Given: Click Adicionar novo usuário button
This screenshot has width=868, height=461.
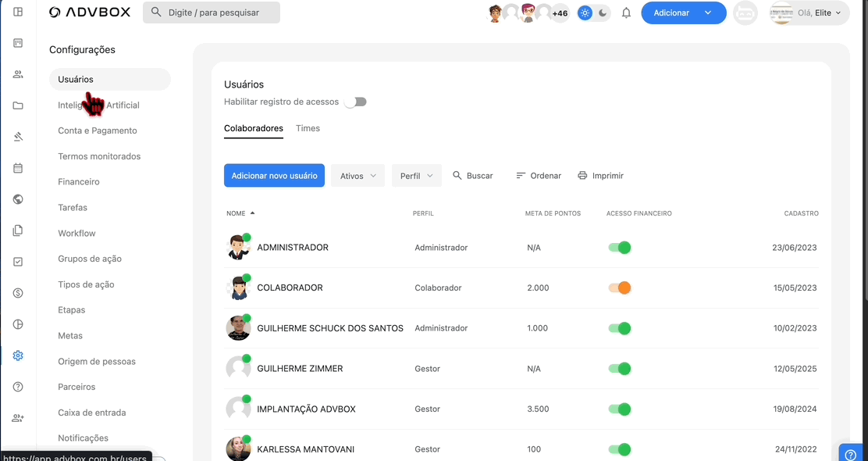Looking at the screenshot, I should click(x=274, y=176).
